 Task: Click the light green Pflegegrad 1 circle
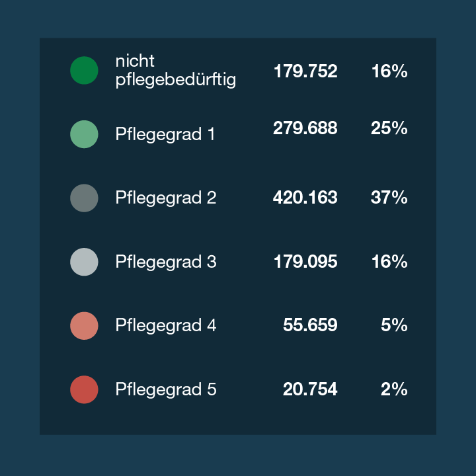point(84,134)
